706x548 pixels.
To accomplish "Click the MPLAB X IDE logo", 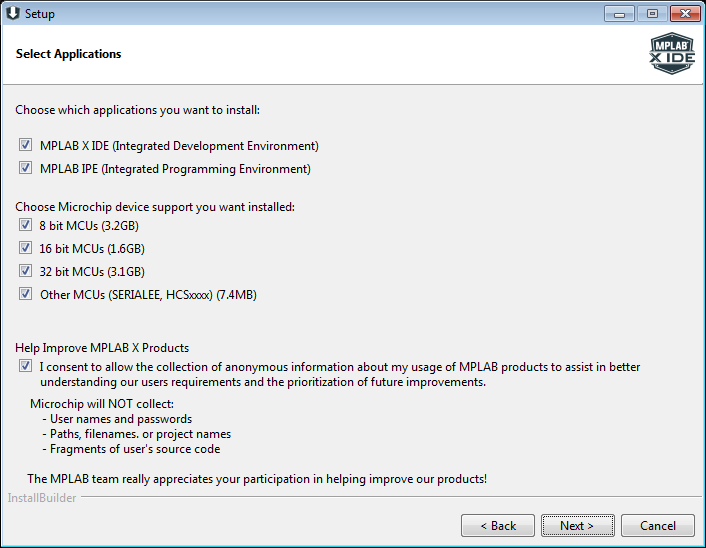I will [671, 54].
